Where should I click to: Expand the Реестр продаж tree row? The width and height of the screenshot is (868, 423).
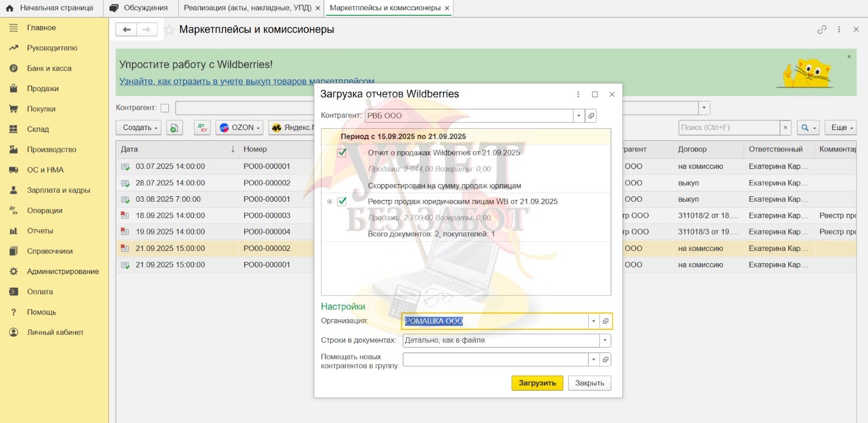click(x=330, y=202)
